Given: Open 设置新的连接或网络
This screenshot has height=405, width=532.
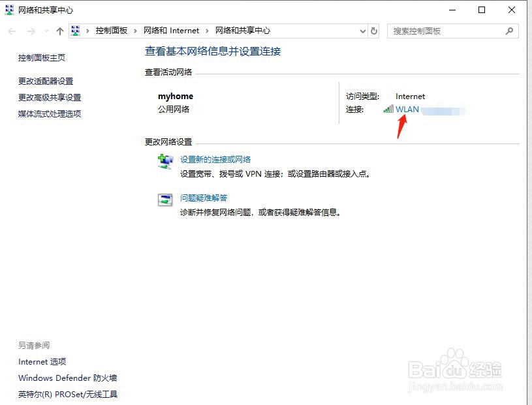Looking at the screenshot, I should coord(210,159).
